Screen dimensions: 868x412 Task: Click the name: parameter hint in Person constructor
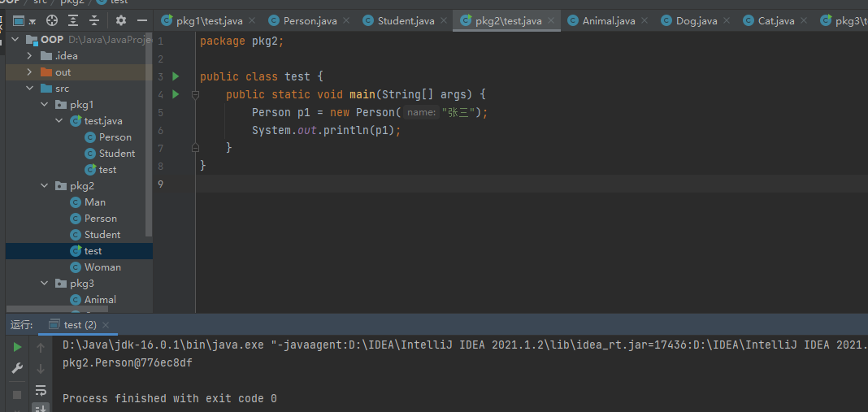pyautogui.click(x=421, y=113)
